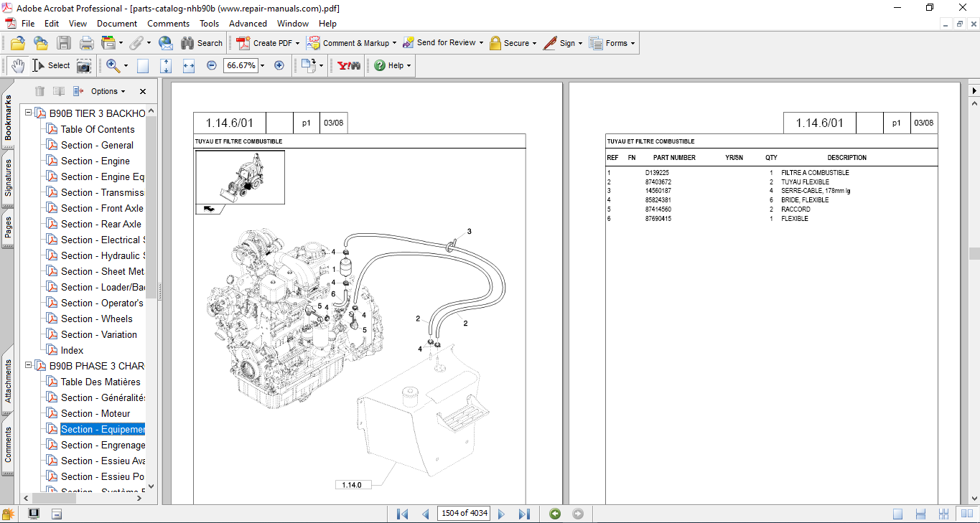Switch to the Pages side tab
This screenshot has width=980, height=523.
(x=8, y=228)
